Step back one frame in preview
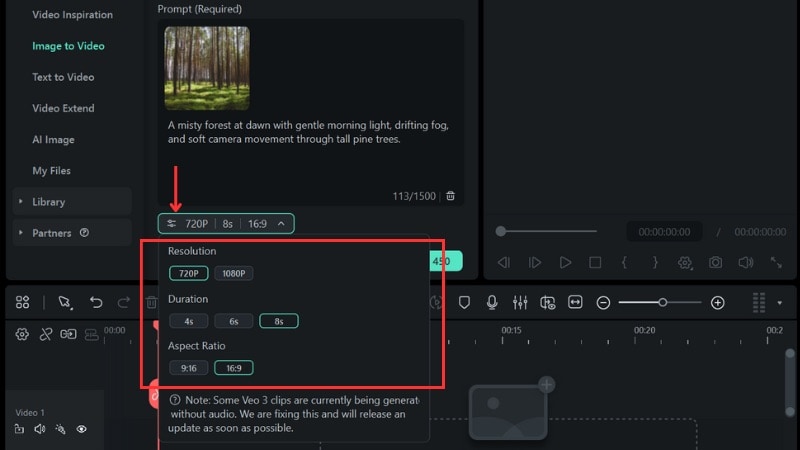The height and width of the screenshot is (450, 800). (504, 262)
